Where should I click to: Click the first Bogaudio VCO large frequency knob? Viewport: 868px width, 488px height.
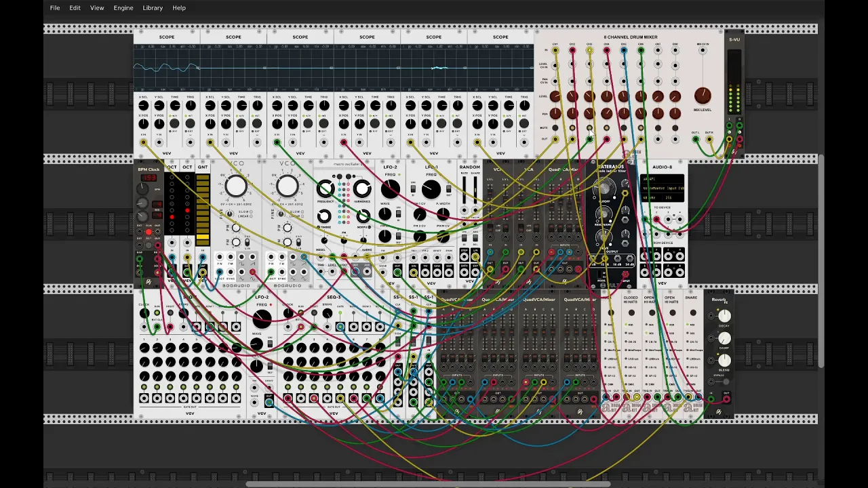(x=236, y=186)
